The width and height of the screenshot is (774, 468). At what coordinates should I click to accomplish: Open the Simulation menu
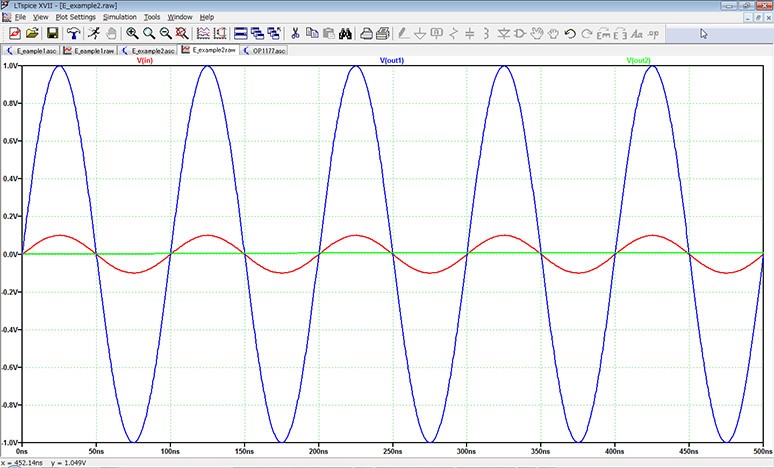119,17
